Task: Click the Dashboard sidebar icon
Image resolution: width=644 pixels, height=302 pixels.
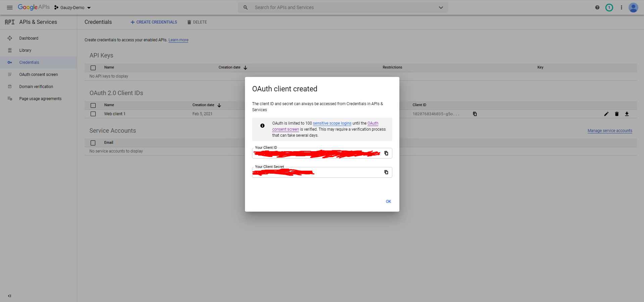Action: click(10, 38)
